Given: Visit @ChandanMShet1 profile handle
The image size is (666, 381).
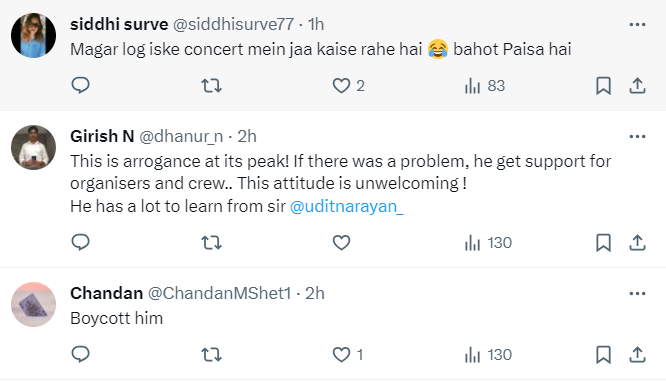Looking at the screenshot, I should [219, 294].
